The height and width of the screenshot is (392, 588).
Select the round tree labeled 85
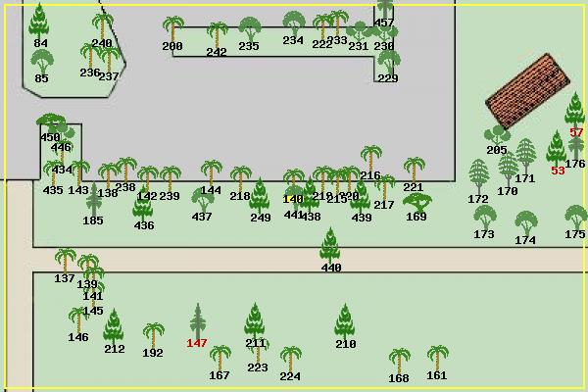(41, 59)
